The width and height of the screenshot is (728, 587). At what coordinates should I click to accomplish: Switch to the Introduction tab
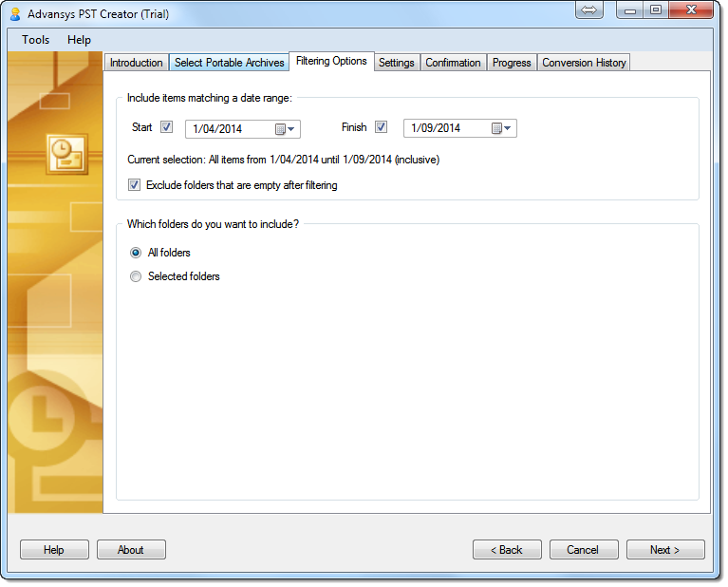(x=136, y=63)
